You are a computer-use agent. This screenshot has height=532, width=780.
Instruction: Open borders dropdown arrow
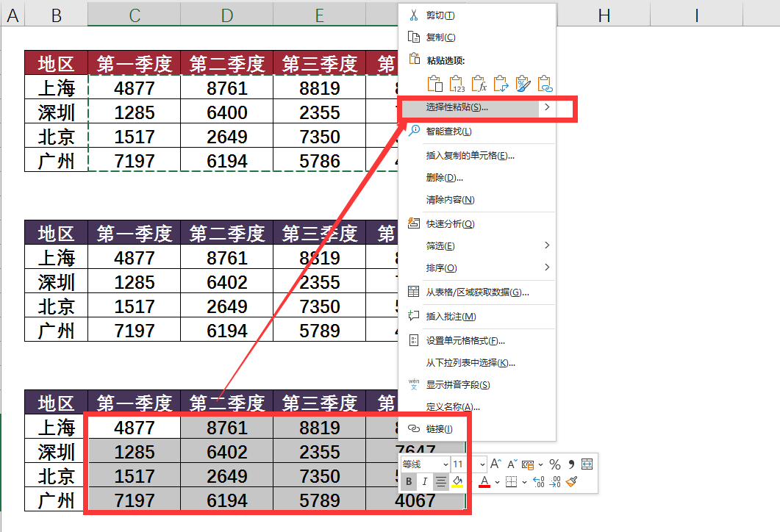524,482
